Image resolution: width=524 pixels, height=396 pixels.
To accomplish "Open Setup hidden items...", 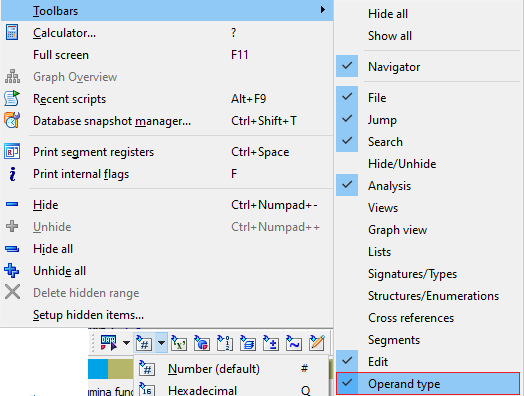I will 167,315.
